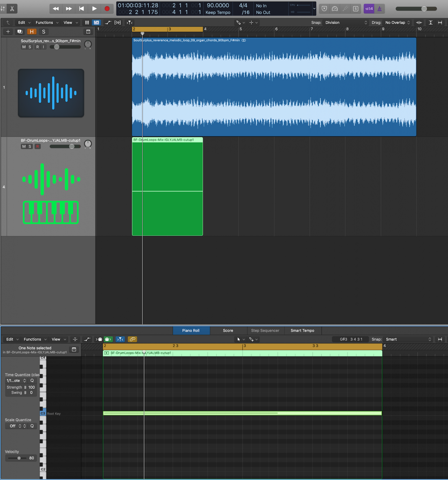448x480 pixels.
Task: Start playback with the Play button
Action: tap(94, 9)
